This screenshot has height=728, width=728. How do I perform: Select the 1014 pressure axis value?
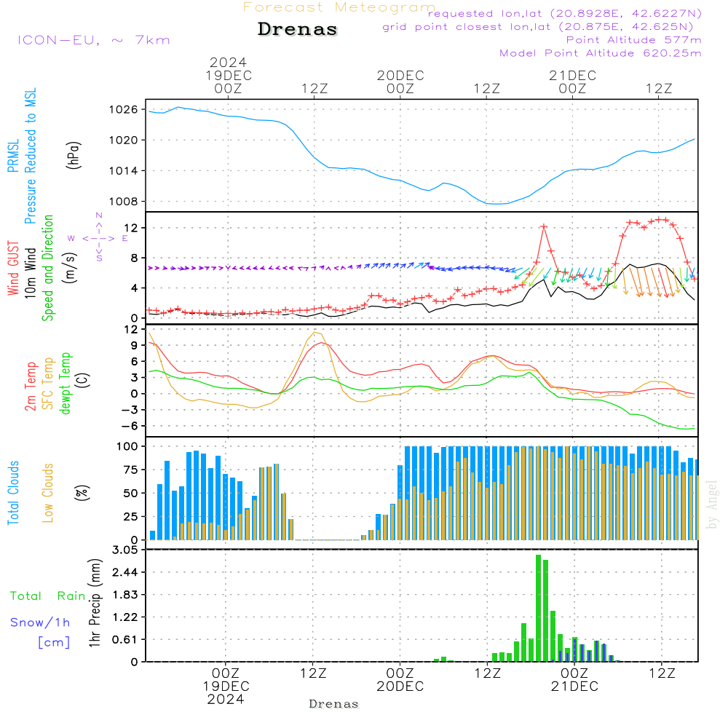[x=124, y=171]
